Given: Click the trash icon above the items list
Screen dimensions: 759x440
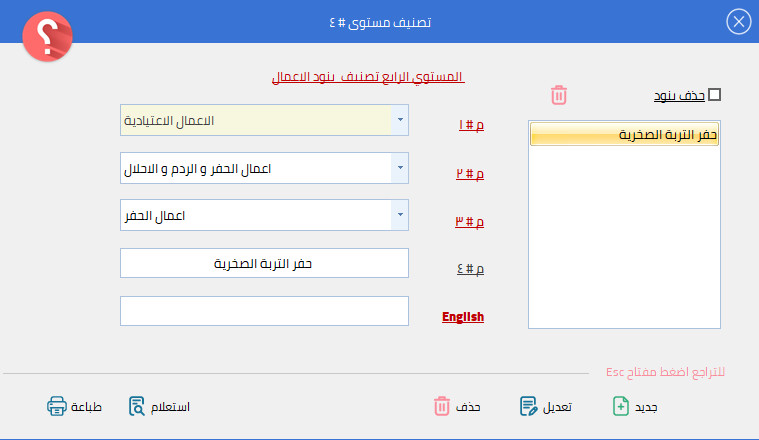Looking at the screenshot, I should pyautogui.click(x=558, y=95).
